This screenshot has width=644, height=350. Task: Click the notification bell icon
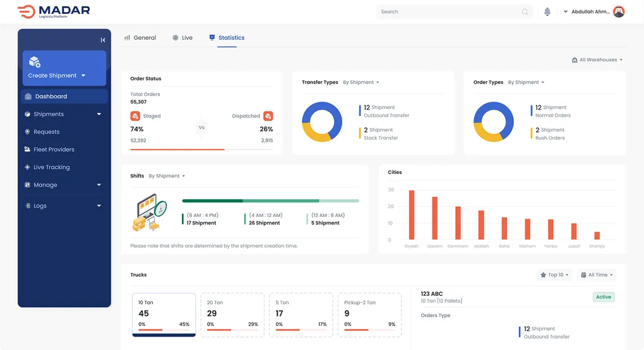point(547,11)
